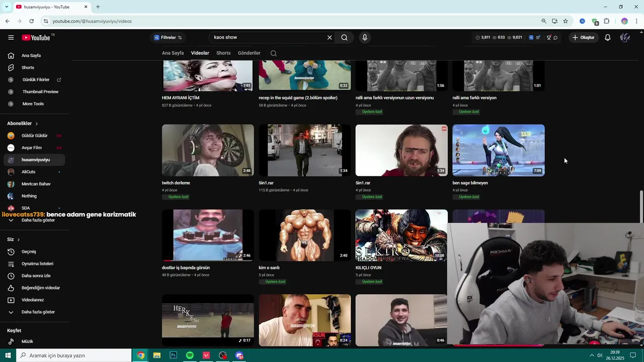Open Chrome profile avatar

pos(624,21)
